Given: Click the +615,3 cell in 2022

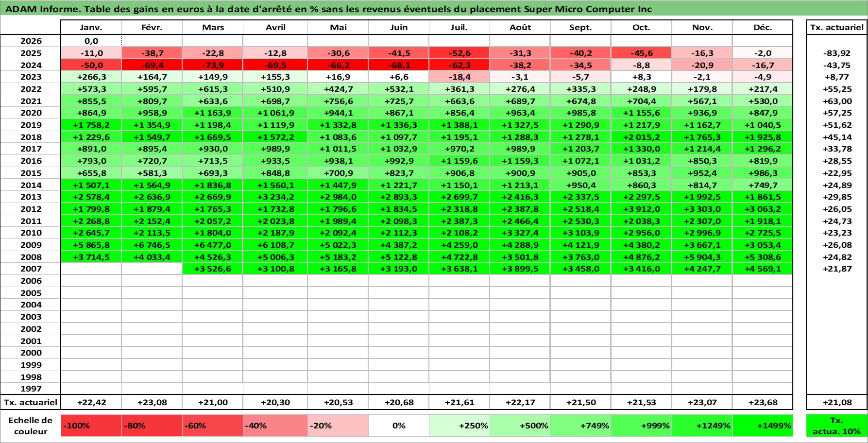Looking at the screenshot, I should coord(213,89).
